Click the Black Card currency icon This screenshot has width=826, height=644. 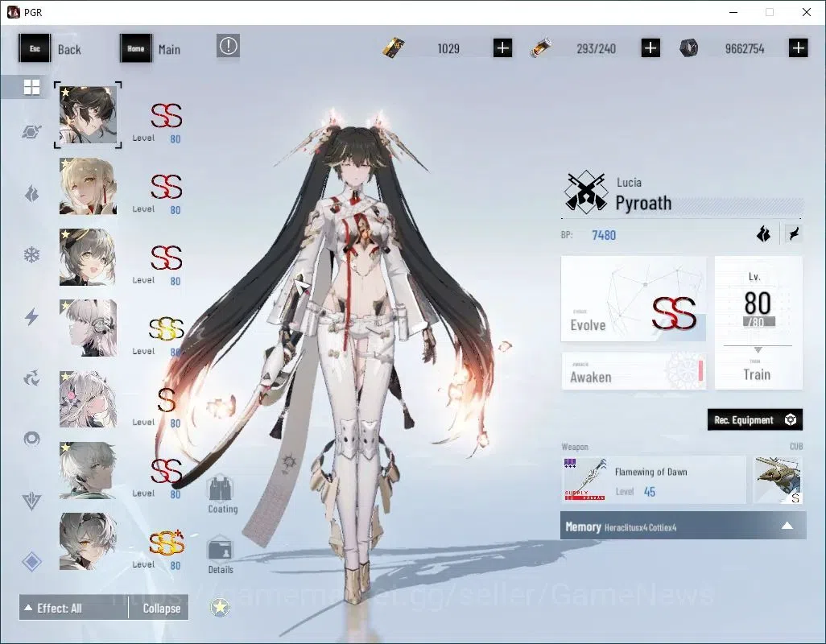point(394,48)
